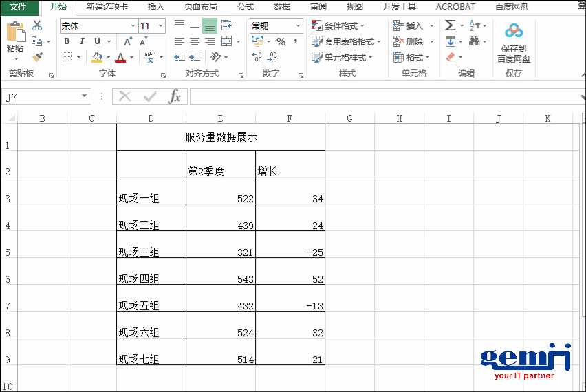Click the Cut scissors icon
The height and width of the screenshot is (392, 586).
tap(37, 25)
